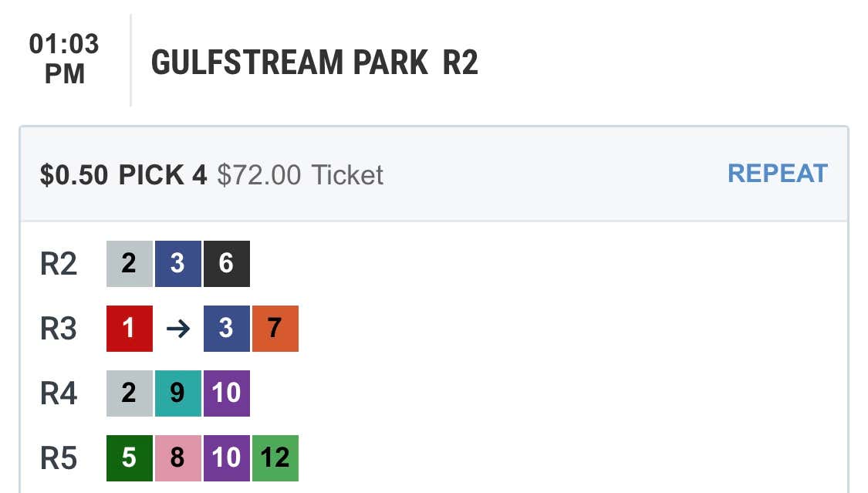Select gray number 2 in row R4
The width and height of the screenshot is (868, 493).
coord(130,393)
